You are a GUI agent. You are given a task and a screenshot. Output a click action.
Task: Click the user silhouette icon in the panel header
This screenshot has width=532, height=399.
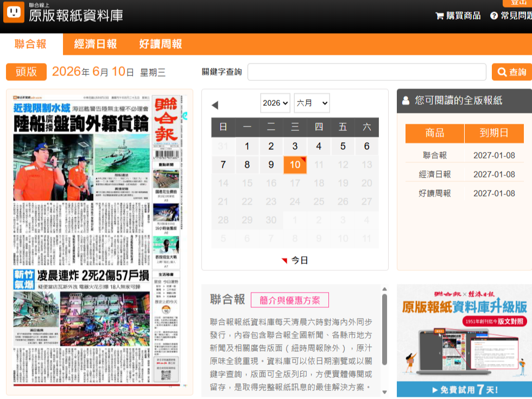pos(406,100)
